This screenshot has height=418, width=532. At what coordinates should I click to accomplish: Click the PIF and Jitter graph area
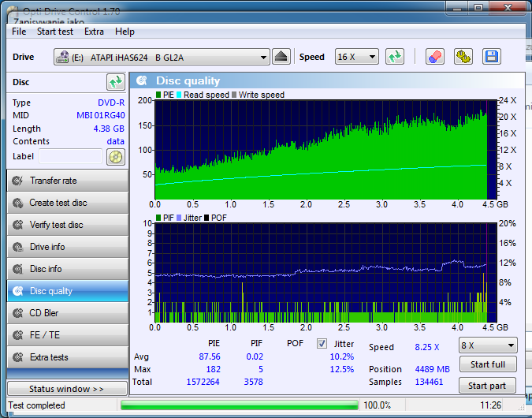326,273
